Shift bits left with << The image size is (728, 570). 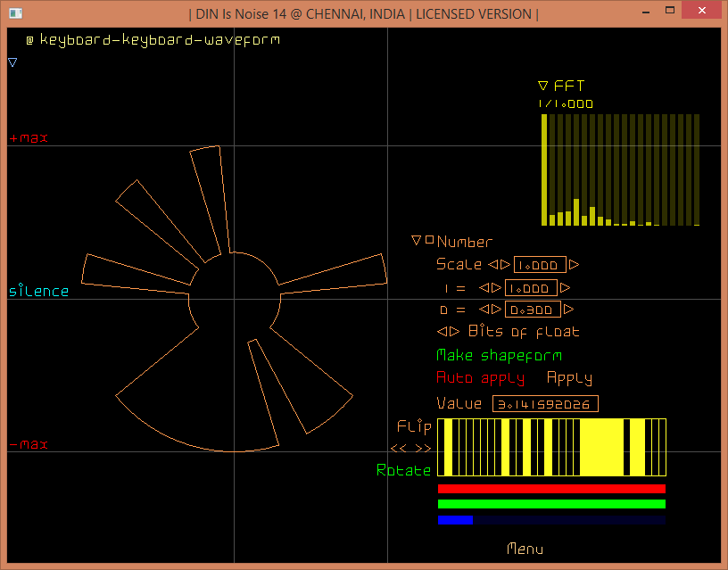[x=399, y=449]
